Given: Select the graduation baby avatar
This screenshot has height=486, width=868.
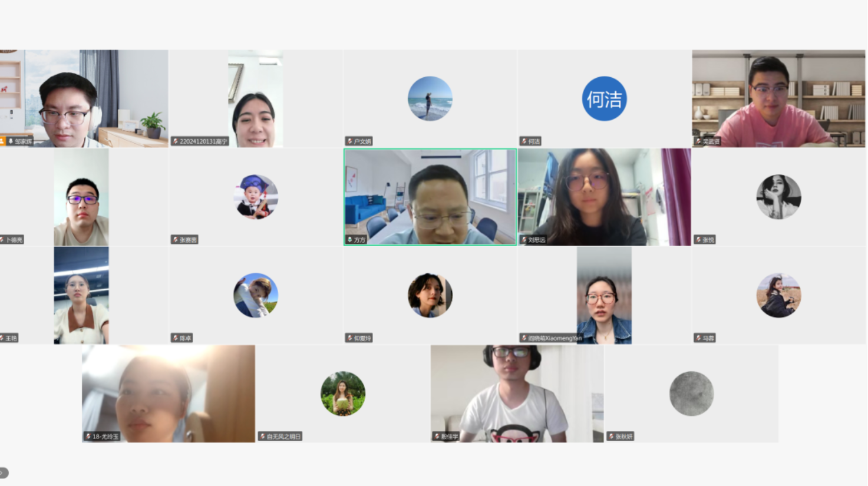Looking at the screenshot, I should 256,197.
